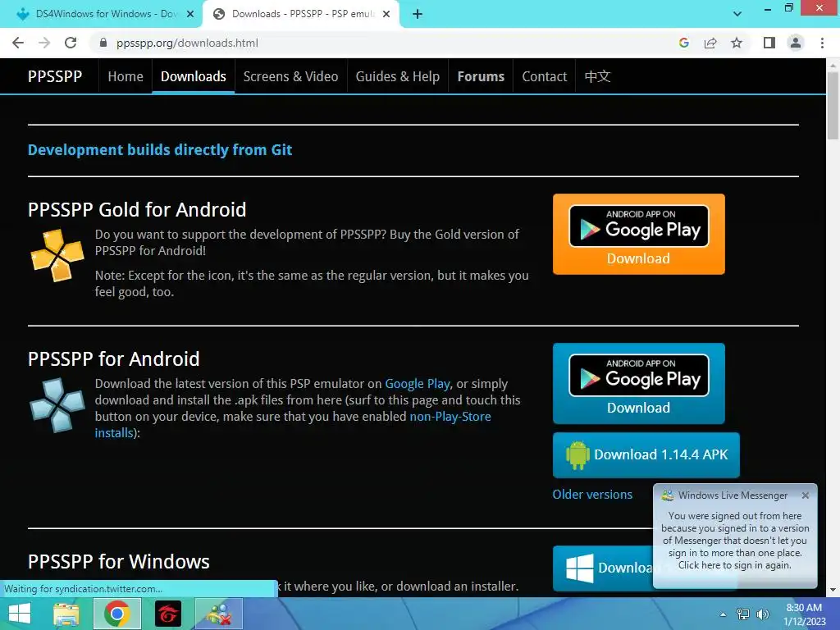Click the network tray icon
Screen dimensions: 840x630
tap(743, 614)
